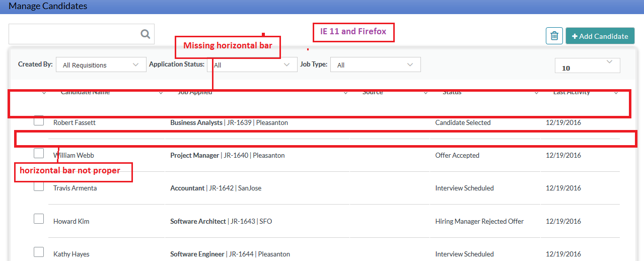Viewport: 644px width, 261px height.
Task: Open the Business Analysts job link
Action: [196, 122]
